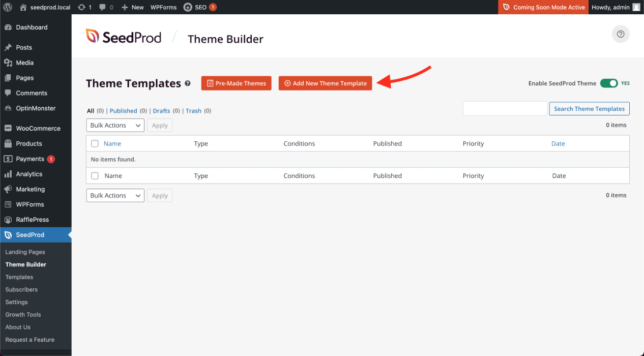Click the Add New Theme Template button

click(x=325, y=83)
